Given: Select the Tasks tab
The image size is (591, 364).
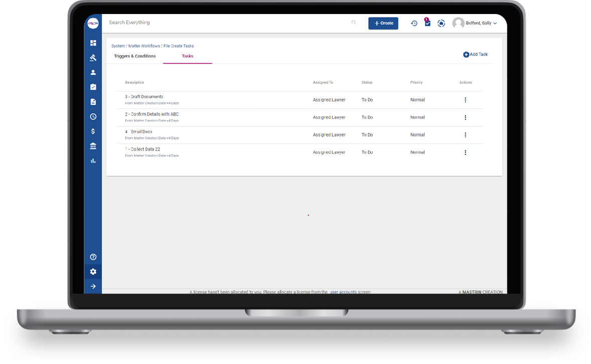Looking at the screenshot, I should 187,56.
